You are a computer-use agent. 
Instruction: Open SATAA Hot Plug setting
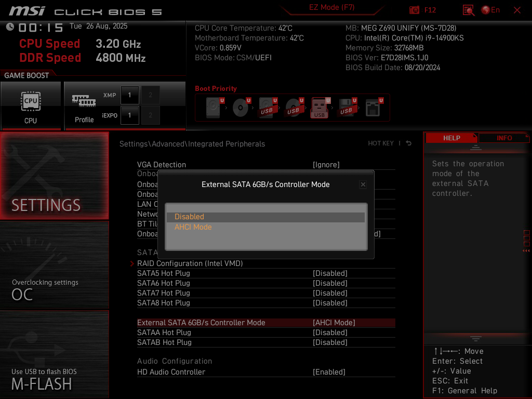point(266,332)
